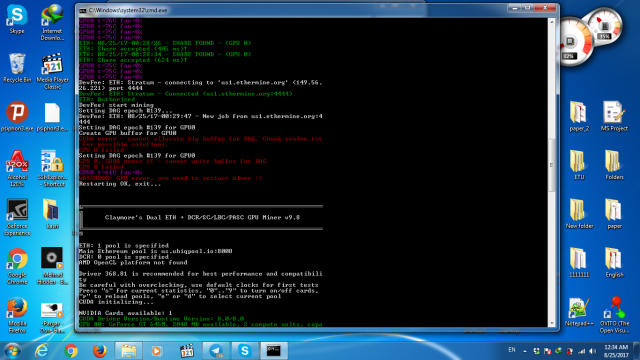Screen dimensions: 640x360
Task: Open Firefox from the taskbar
Action: (99, 351)
